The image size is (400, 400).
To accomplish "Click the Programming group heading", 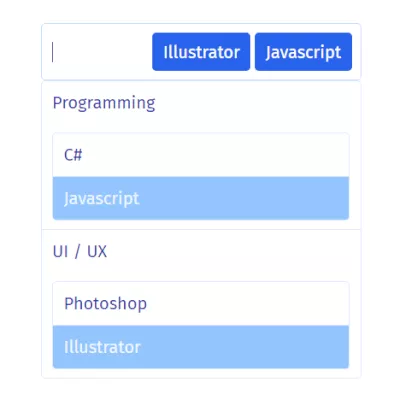I will coord(104,103).
